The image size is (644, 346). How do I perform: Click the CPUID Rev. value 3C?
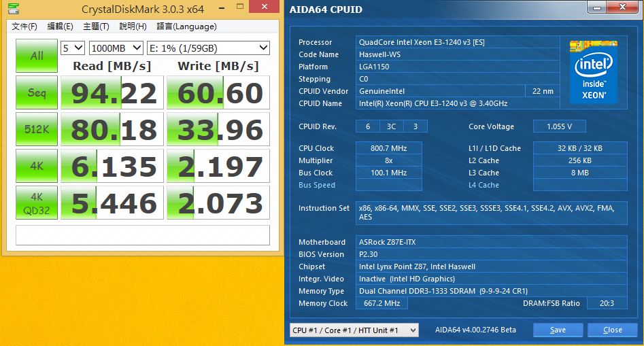click(x=392, y=126)
